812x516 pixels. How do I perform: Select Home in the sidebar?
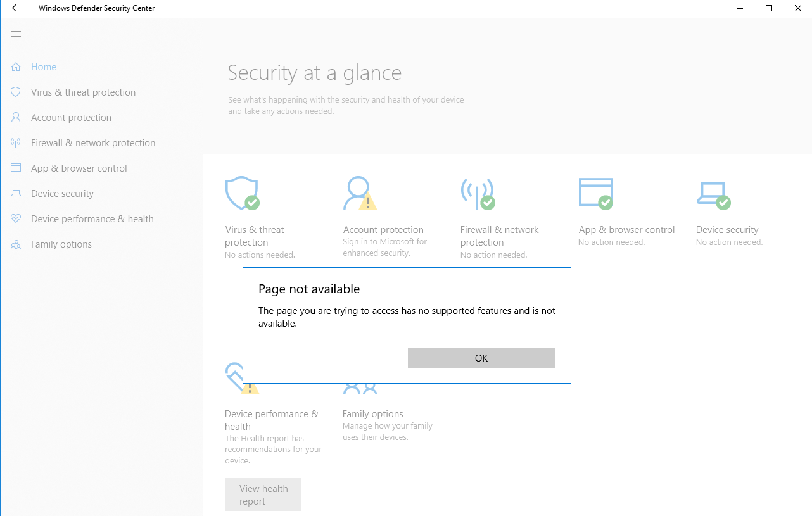(x=44, y=66)
